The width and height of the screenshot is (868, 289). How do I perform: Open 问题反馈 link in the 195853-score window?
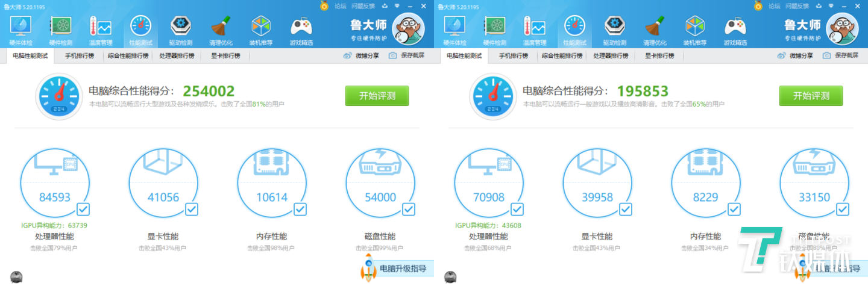[x=797, y=6]
